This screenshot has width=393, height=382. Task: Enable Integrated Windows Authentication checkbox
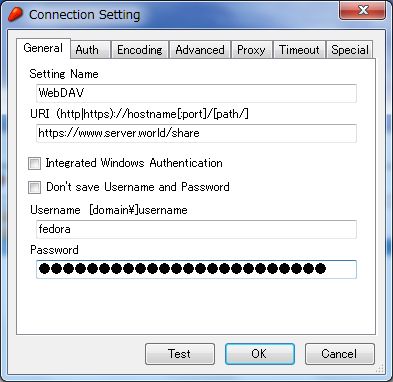[x=34, y=163]
